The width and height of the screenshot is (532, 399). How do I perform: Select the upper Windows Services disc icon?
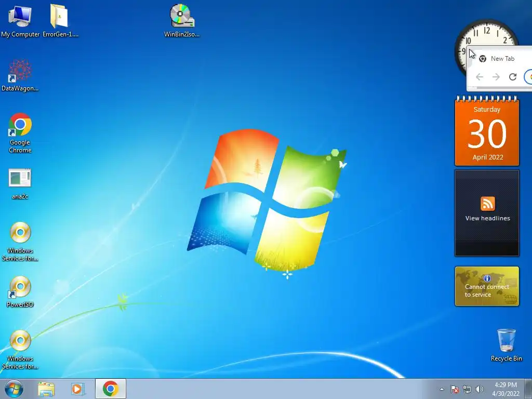(x=20, y=241)
